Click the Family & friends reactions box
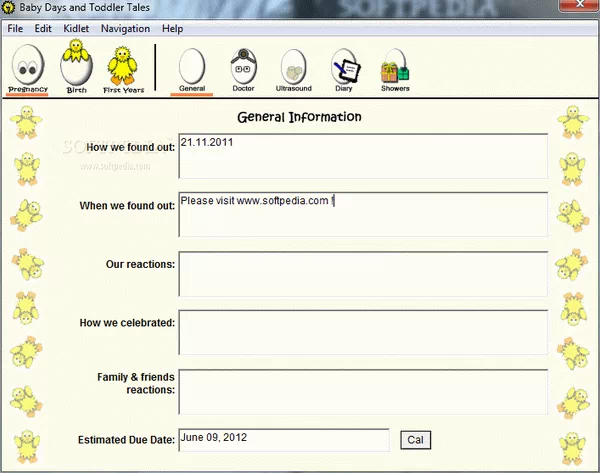Screen dimensions: 600x473 pos(363,391)
